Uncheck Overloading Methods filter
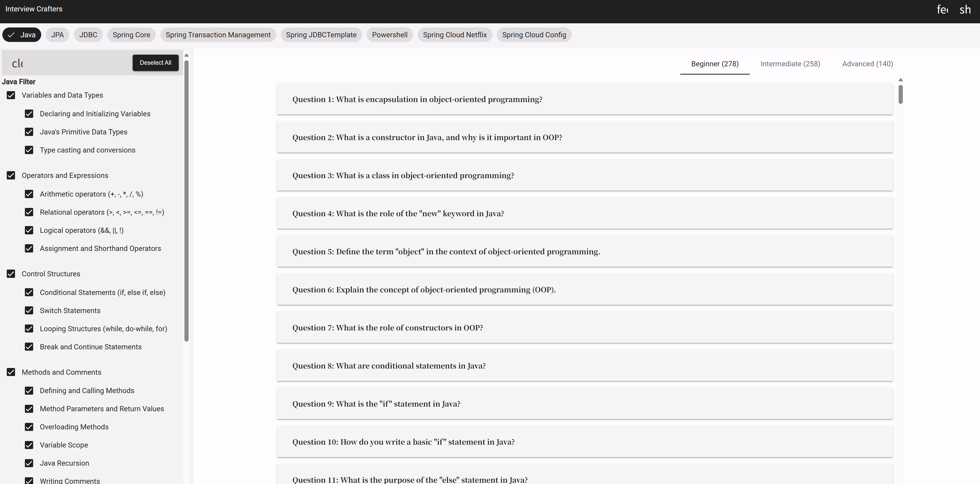 (x=29, y=427)
